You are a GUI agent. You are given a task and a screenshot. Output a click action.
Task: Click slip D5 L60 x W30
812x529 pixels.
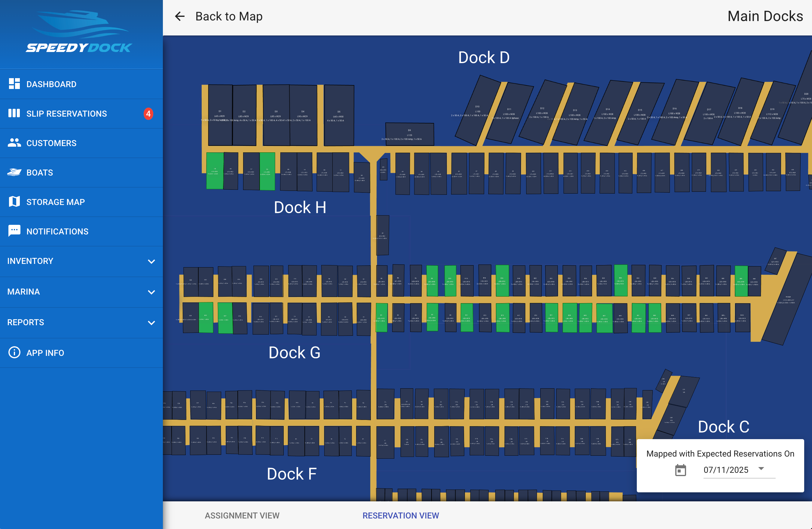click(x=339, y=115)
